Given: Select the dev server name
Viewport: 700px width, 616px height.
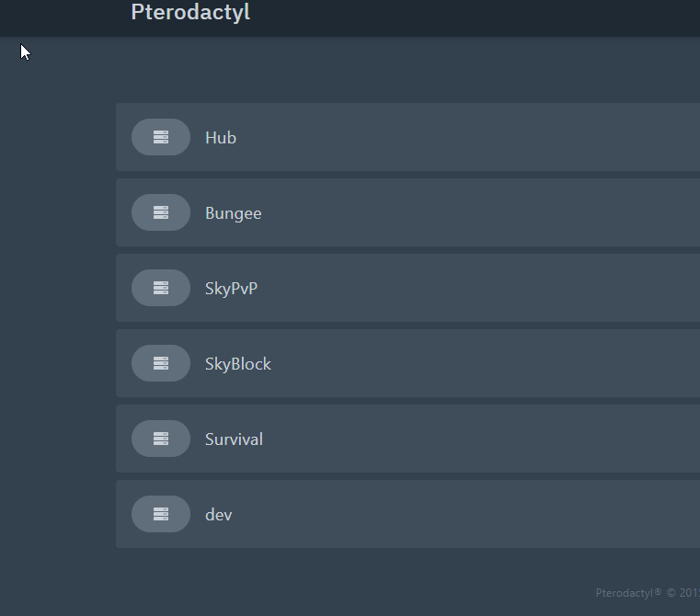Looking at the screenshot, I should 218,515.
